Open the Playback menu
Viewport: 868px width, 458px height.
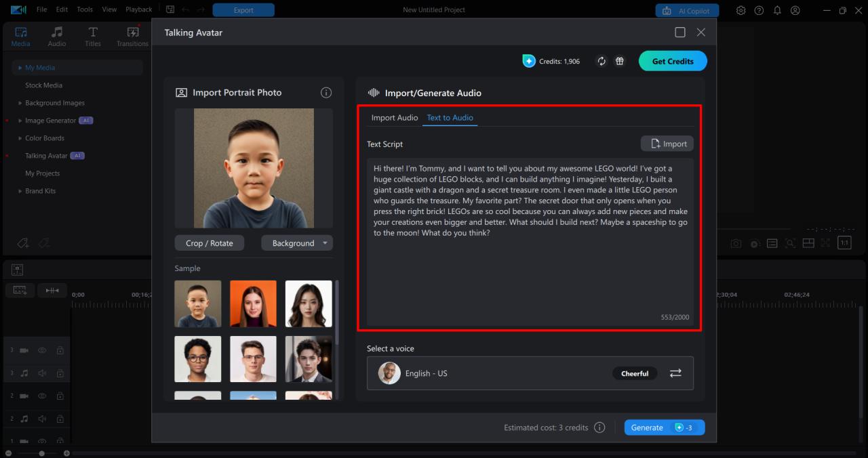point(139,9)
